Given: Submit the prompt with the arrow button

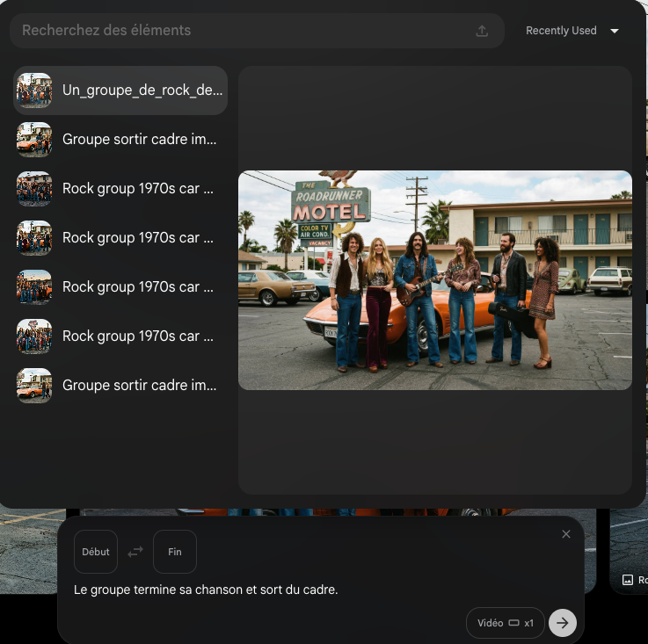Looking at the screenshot, I should (563, 623).
